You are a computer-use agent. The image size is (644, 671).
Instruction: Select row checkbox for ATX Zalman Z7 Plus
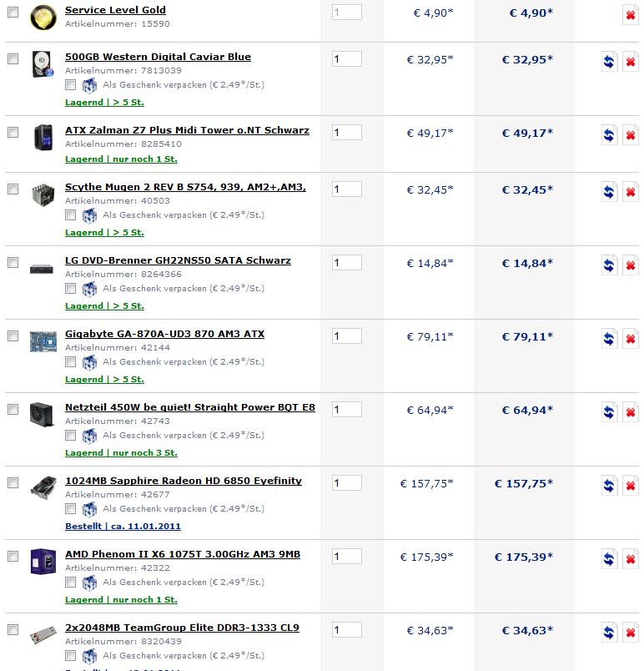13,132
